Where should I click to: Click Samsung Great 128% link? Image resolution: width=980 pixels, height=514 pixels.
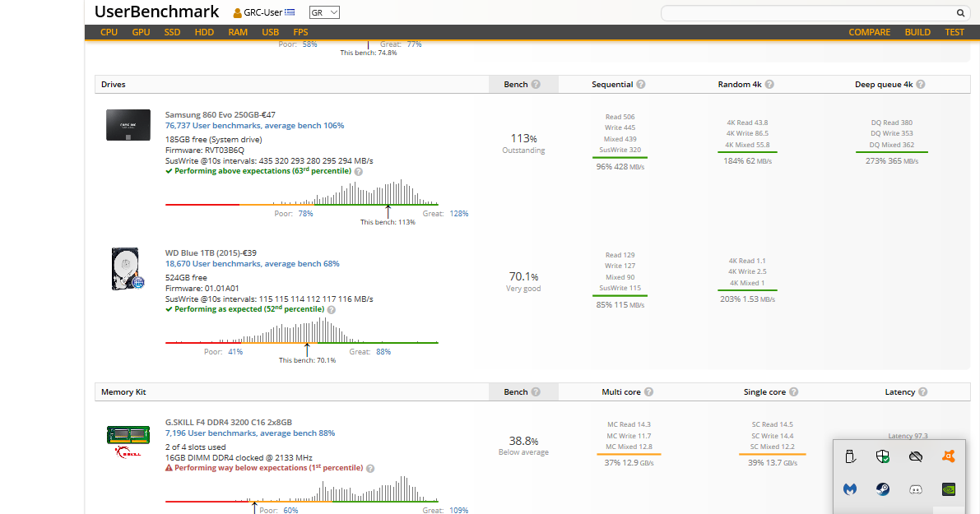(x=459, y=214)
